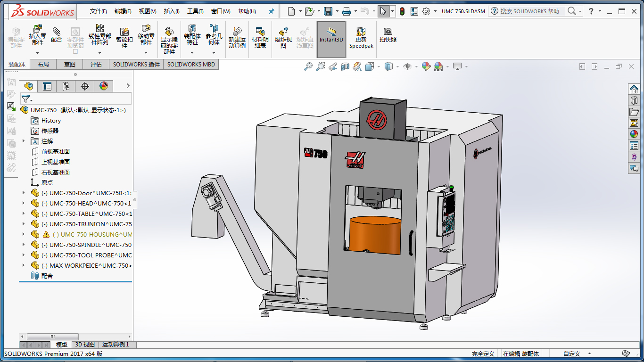The height and width of the screenshot is (362, 644).
Task: Click the Rebuild traffic-light icon
Action: pyautogui.click(x=402, y=11)
